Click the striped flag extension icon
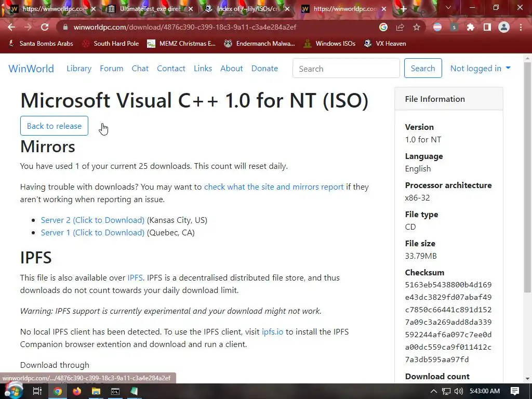This screenshot has width=532, height=399. pos(437,27)
